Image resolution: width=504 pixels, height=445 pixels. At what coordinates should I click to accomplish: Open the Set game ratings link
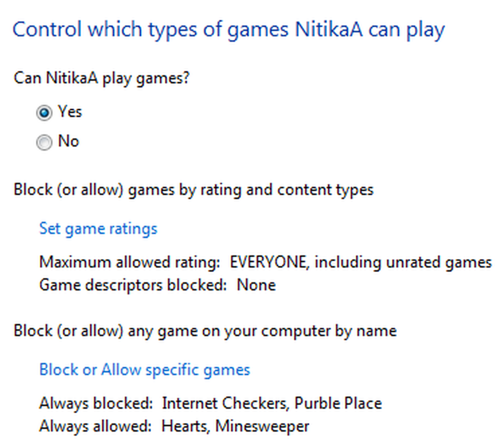tap(98, 229)
